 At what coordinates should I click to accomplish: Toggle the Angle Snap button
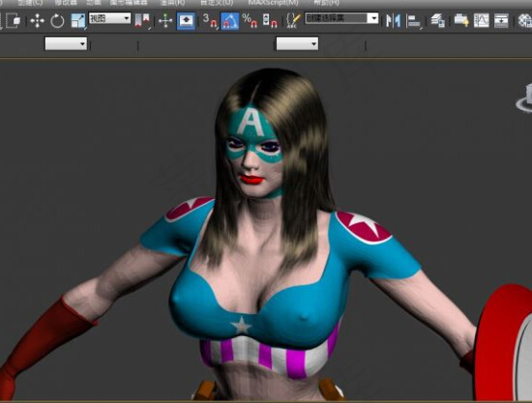pos(229,21)
